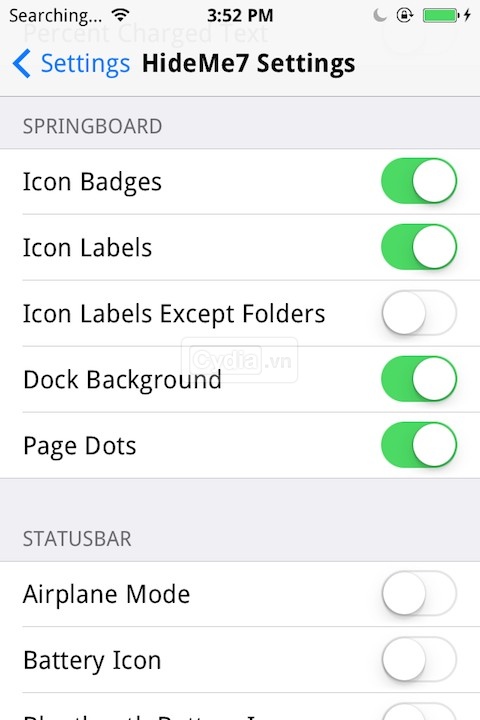Turn off the Icon Labels switch
This screenshot has height=720, width=480.
419,247
